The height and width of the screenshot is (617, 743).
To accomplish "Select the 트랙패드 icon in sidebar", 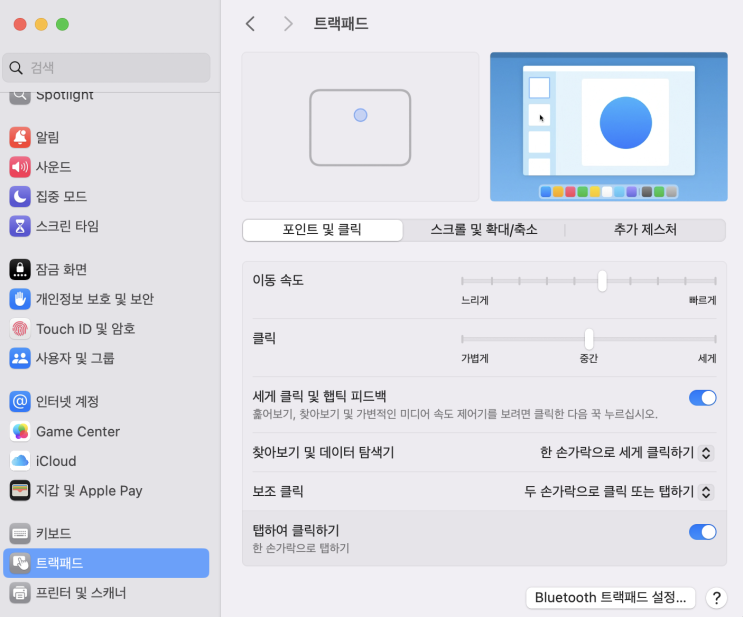I will [20, 563].
